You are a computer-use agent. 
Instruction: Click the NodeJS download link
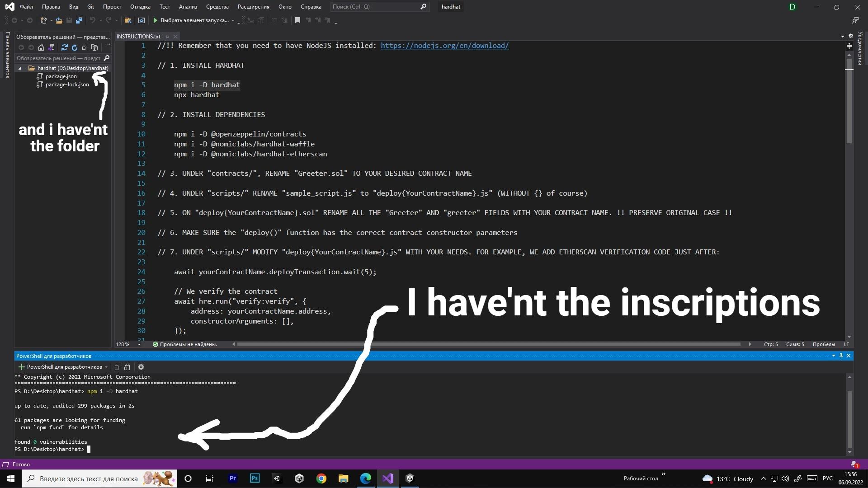[x=445, y=45]
